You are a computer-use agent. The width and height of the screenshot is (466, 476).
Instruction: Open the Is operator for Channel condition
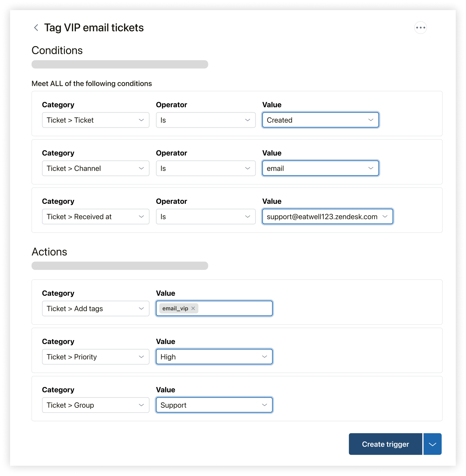[206, 169]
